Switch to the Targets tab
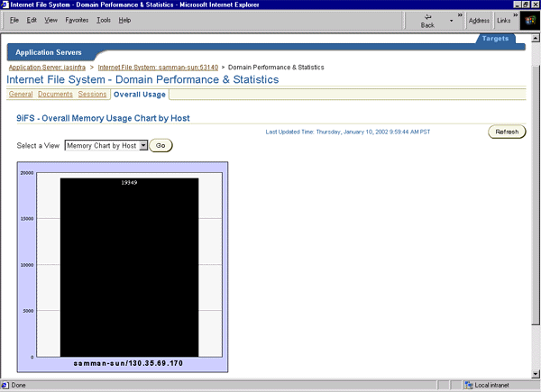 click(x=495, y=38)
